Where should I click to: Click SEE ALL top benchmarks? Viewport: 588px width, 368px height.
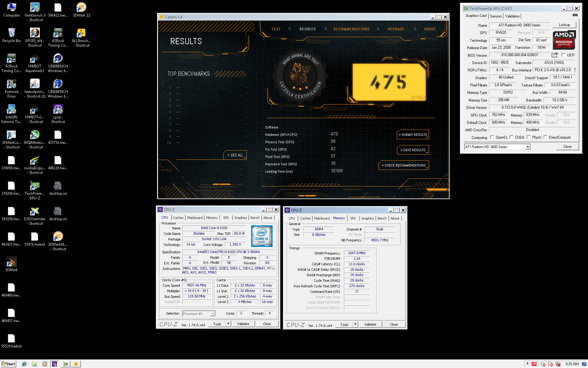pos(235,155)
